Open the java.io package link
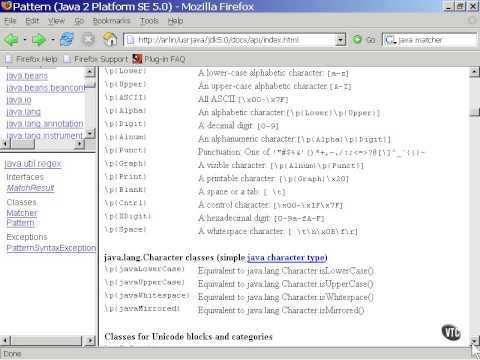Viewport: 480px width, 360px height. pos(19,100)
